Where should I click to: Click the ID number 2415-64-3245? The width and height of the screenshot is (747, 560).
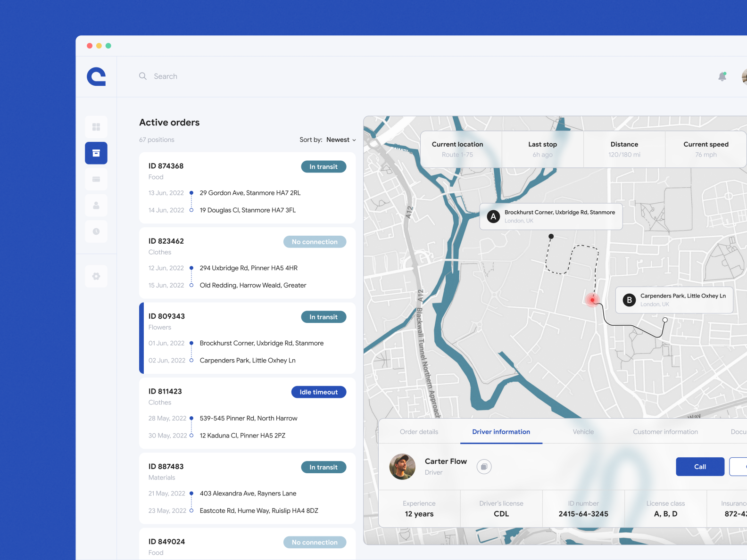[583, 514]
